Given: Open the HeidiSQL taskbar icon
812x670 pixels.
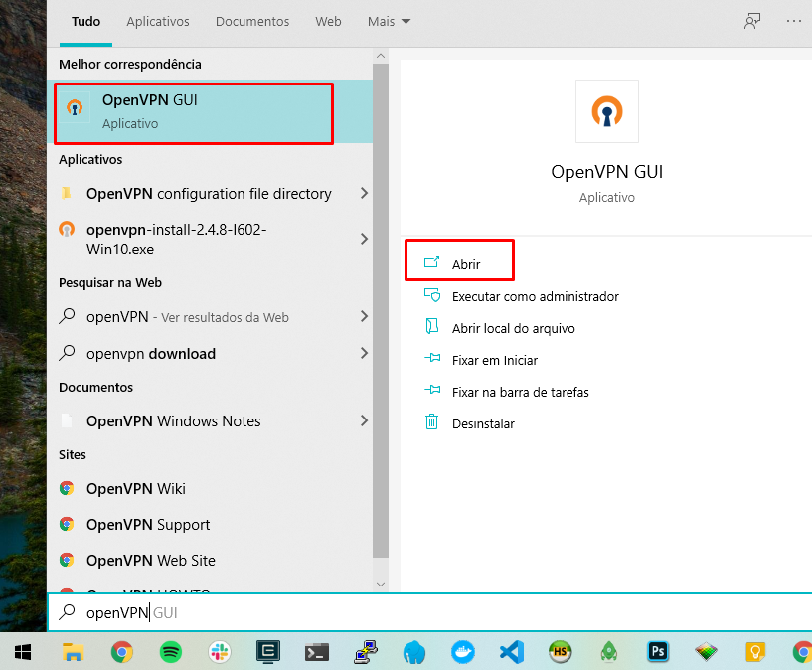Looking at the screenshot, I should pyautogui.click(x=561, y=652).
